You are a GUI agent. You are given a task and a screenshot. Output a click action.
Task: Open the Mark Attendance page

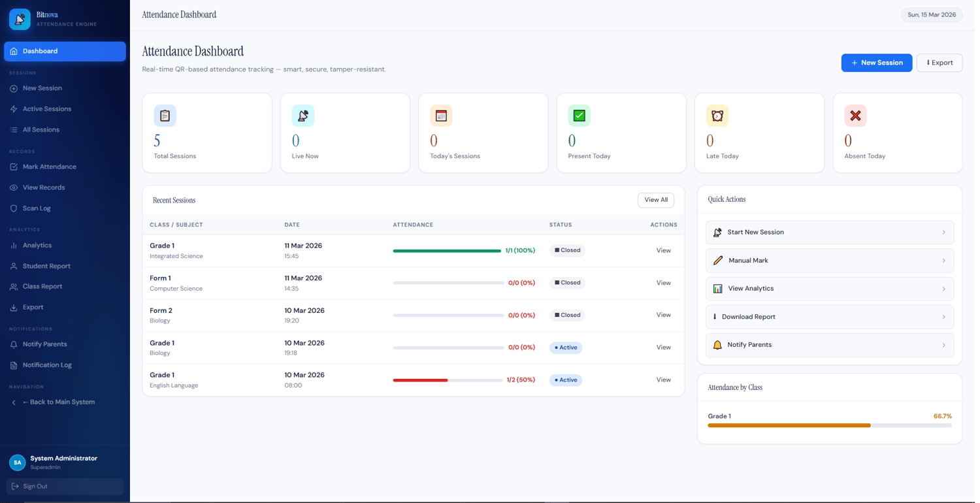tap(65, 167)
